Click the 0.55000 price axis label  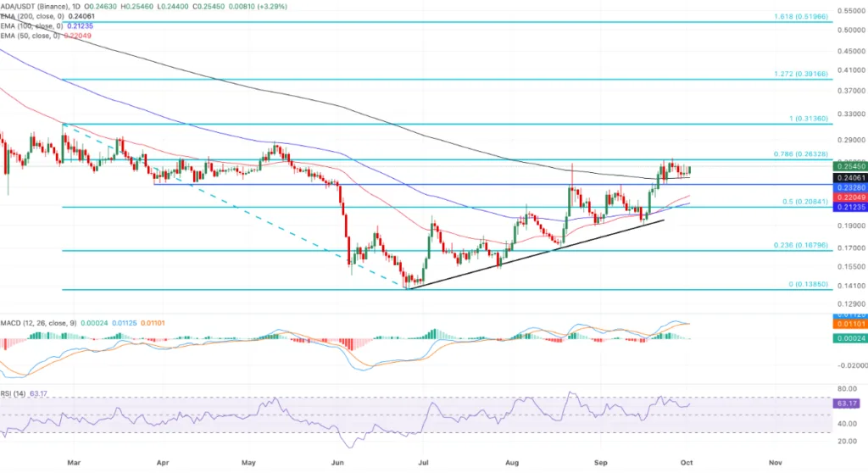852,11
